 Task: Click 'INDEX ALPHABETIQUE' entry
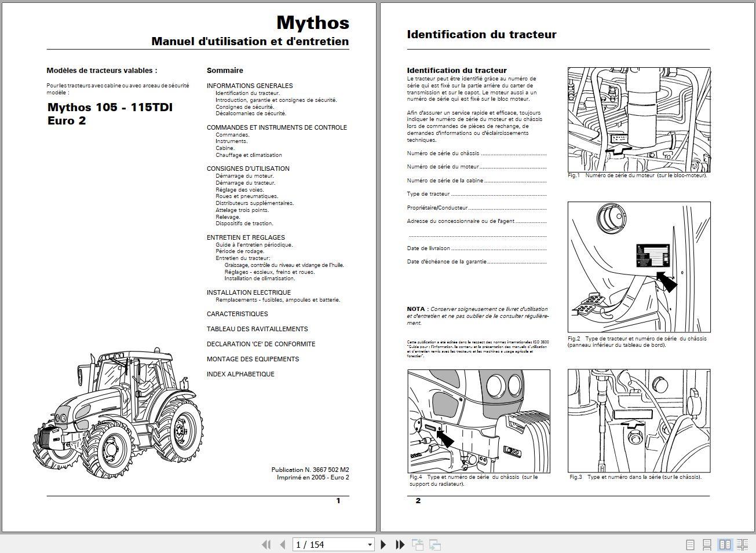coord(240,374)
